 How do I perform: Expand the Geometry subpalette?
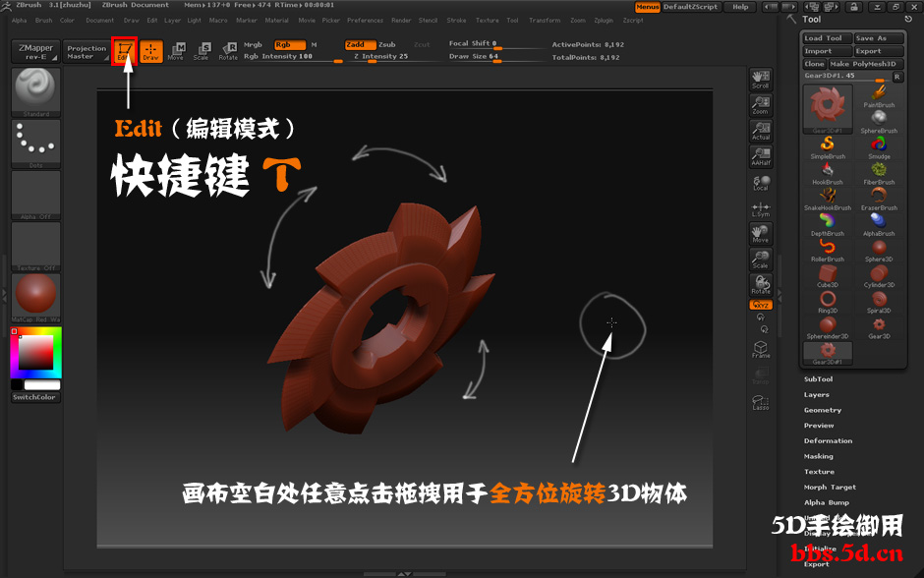coord(823,410)
